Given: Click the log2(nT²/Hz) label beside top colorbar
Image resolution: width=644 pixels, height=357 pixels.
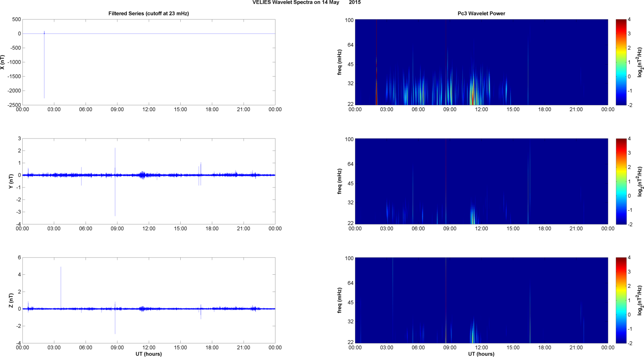Looking at the screenshot, I should 640,62.
